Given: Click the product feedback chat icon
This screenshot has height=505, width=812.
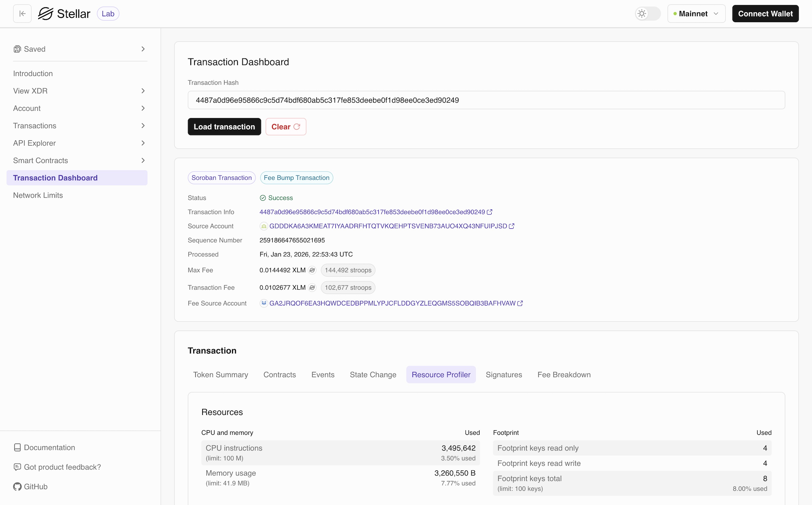Looking at the screenshot, I should tap(17, 467).
